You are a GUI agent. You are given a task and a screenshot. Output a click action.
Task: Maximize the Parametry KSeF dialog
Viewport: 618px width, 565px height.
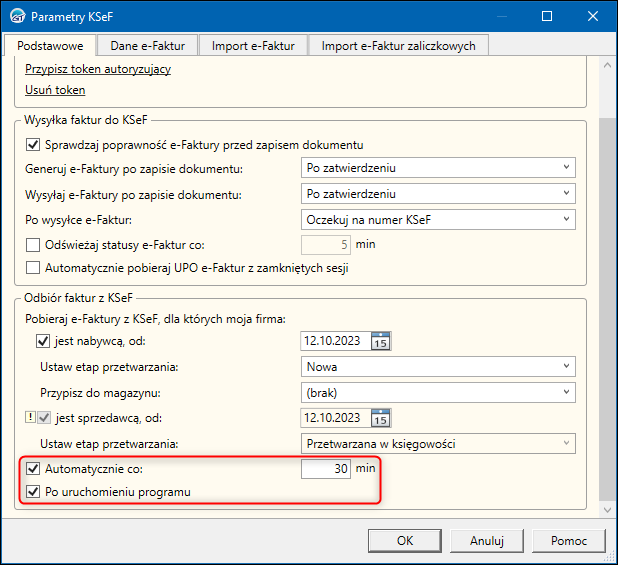547,17
